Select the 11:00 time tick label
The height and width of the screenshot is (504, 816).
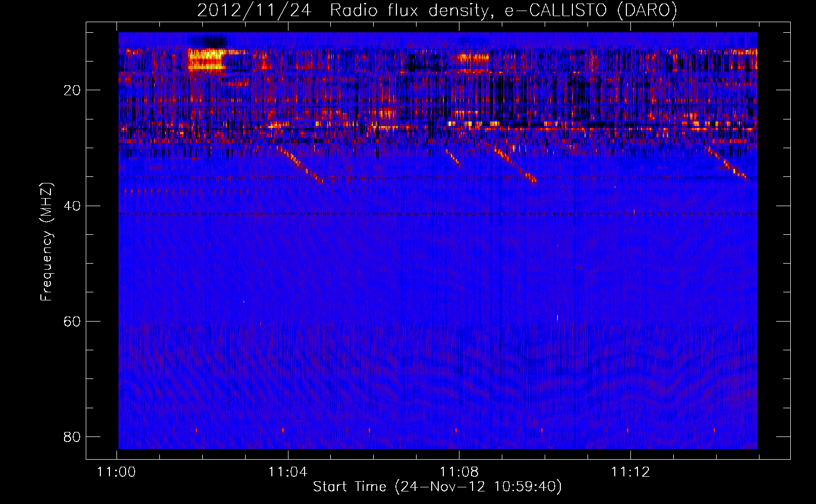pyautogui.click(x=117, y=472)
